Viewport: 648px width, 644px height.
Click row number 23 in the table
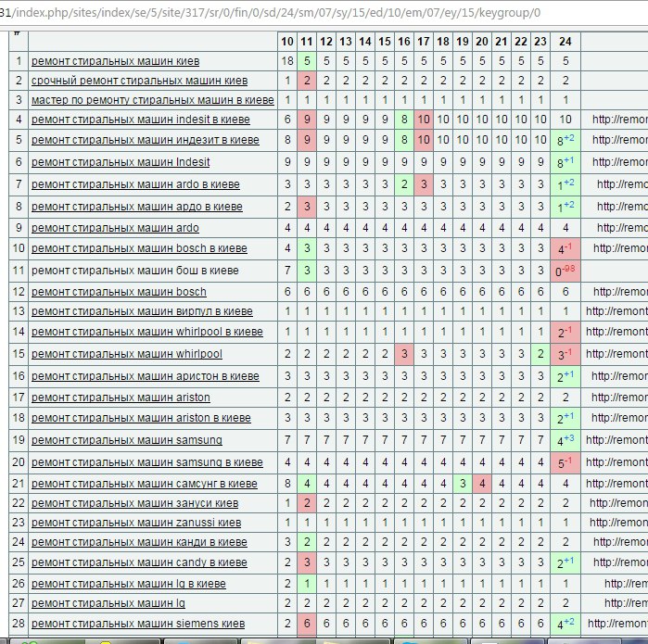click(19, 523)
